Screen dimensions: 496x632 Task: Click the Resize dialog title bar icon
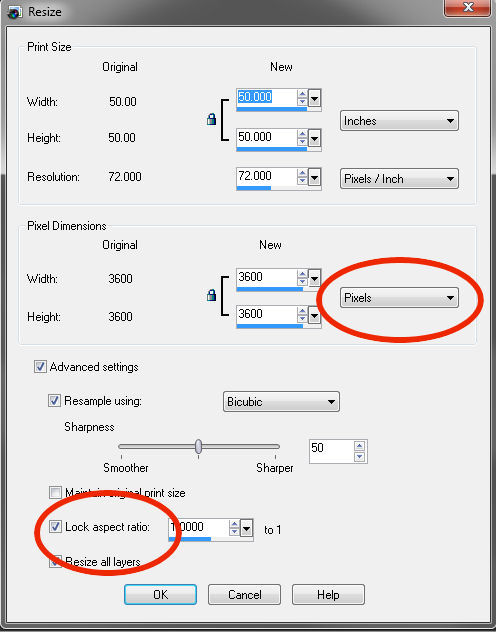15,12
